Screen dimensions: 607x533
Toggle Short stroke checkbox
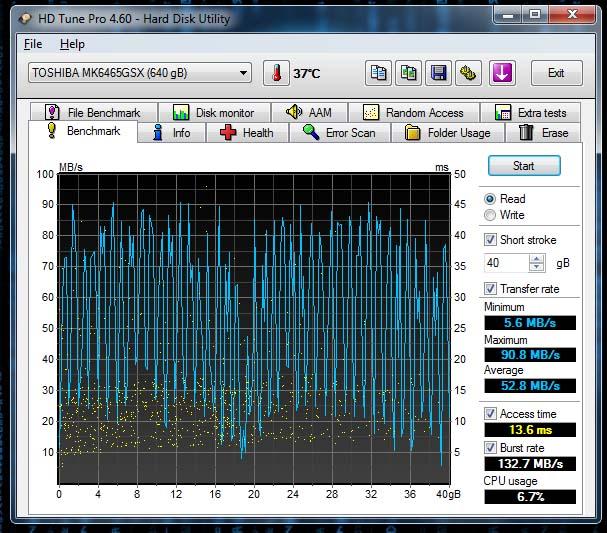click(x=490, y=240)
